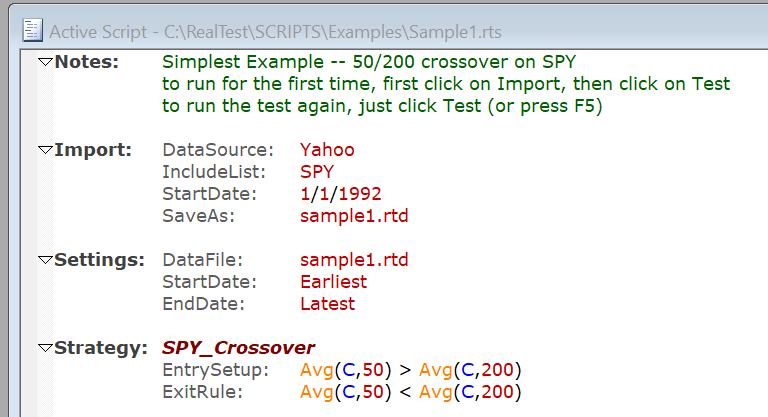
Task: Click the Settings section label
Action: [x=100, y=260]
